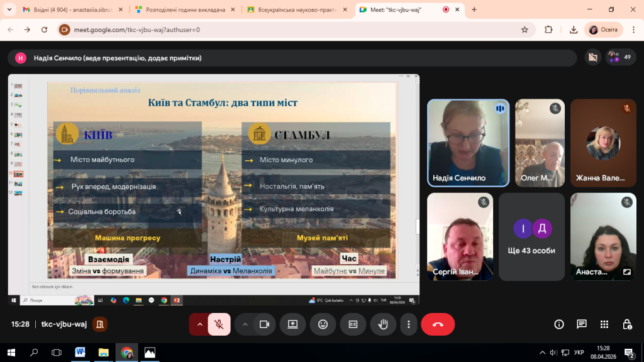Show all 49 participants list

[x=621, y=57]
